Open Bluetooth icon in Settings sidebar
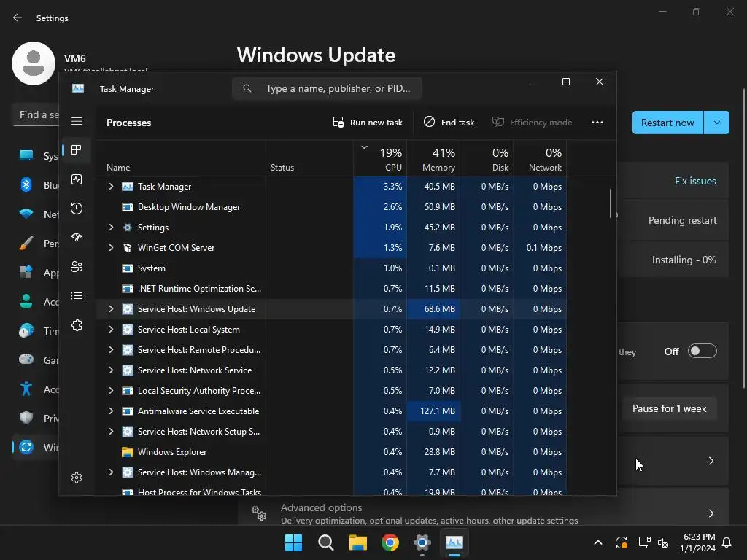Image resolution: width=747 pixels, height=560 pixels. pos(26,184)
